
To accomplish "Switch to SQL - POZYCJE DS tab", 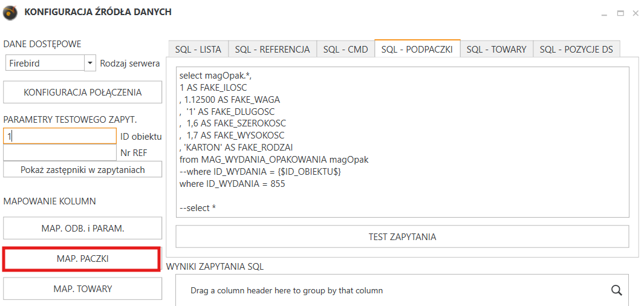I will (576, 50).
